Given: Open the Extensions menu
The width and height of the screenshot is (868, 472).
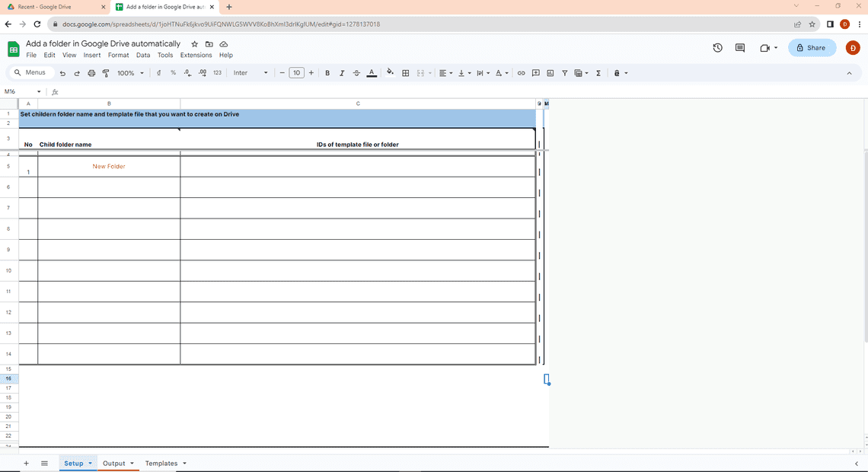Looking at the screenshot, I should 196,55.
